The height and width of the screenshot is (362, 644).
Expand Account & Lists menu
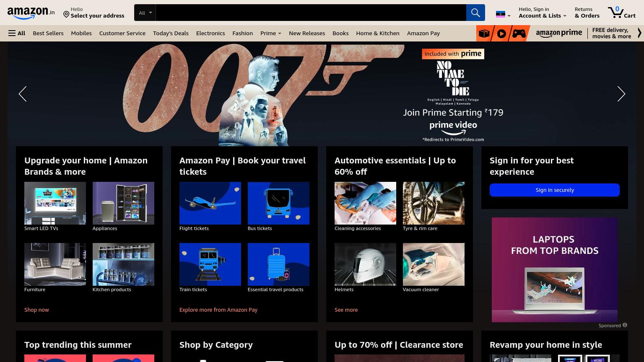pos(543,13)
